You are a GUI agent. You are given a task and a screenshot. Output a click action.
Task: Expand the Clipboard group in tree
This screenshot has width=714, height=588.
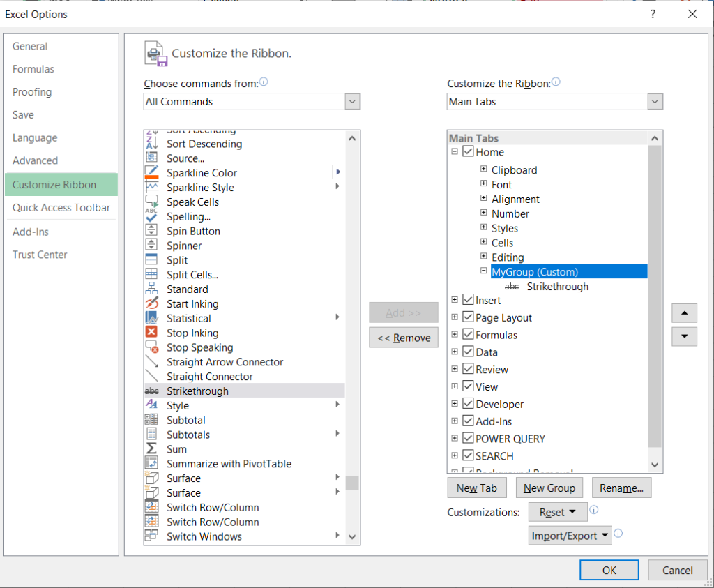(484, 169)
